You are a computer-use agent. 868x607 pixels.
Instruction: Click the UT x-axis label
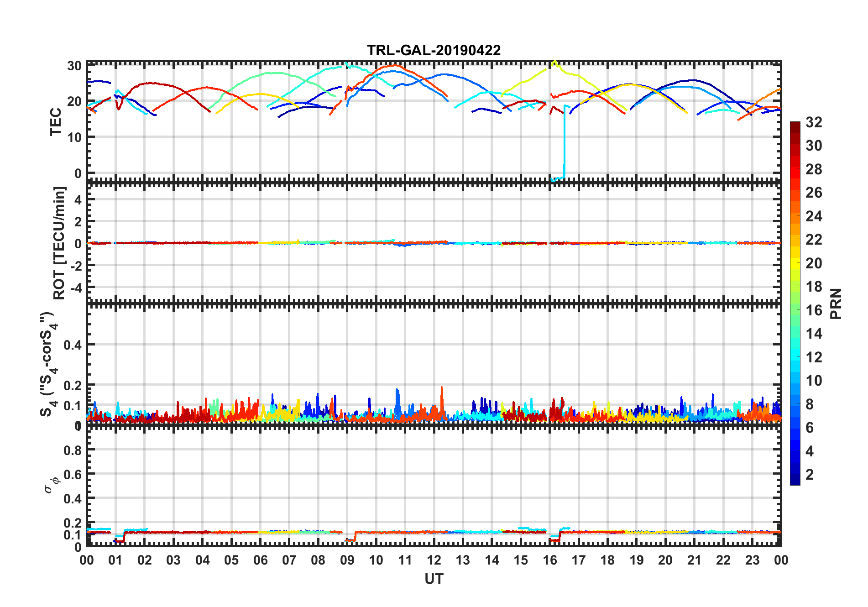434,579
